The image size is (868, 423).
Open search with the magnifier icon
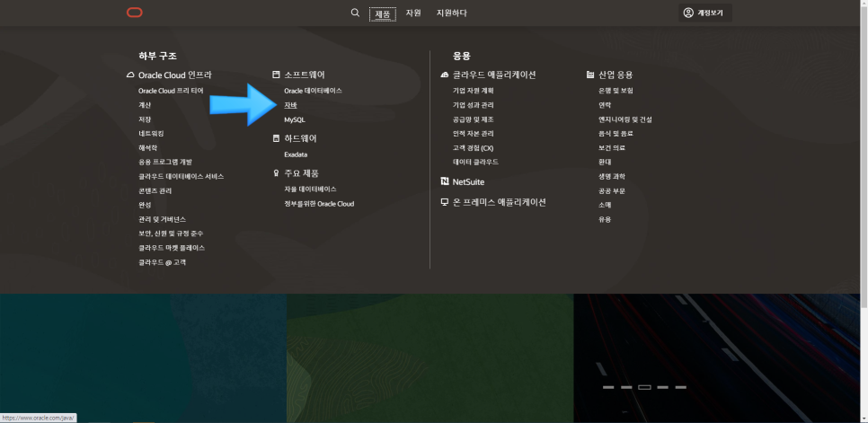356,13
